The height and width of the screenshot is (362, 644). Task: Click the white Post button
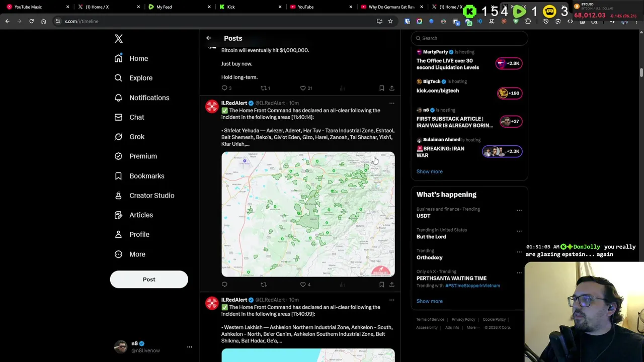pyautogui.click(x=149, y=280)
